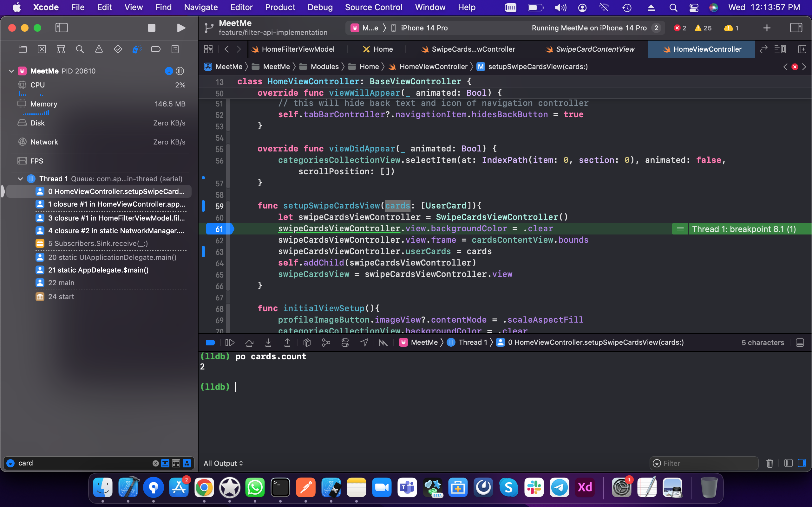This screenshot has height=507, width=812.
Task: Select the Find navigator icon
Action: coord(80,49)
